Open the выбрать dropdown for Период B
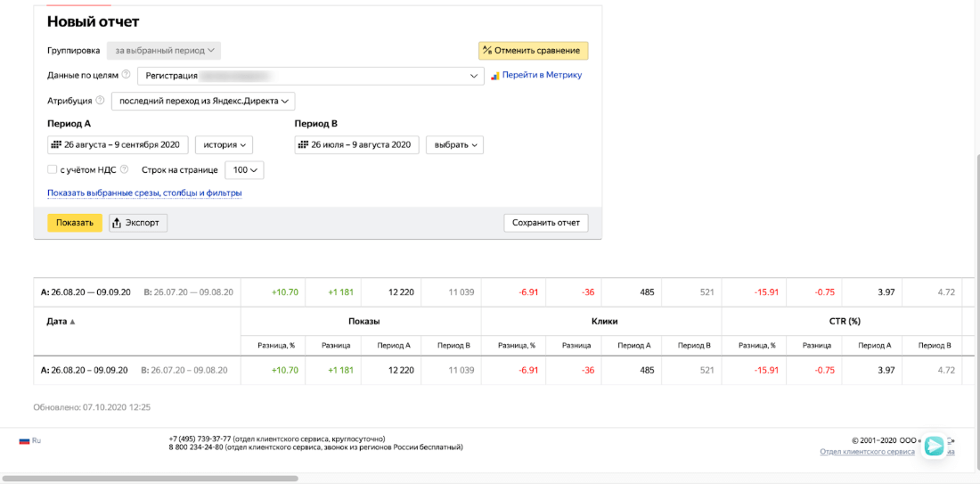This screenshot has height=484, width=980. [454, 144]
